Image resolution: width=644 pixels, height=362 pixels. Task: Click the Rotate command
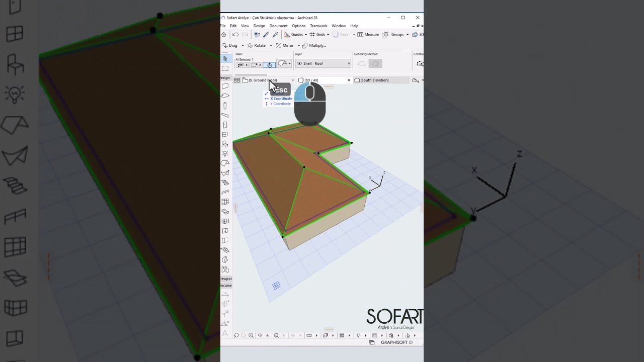[257, 45]
